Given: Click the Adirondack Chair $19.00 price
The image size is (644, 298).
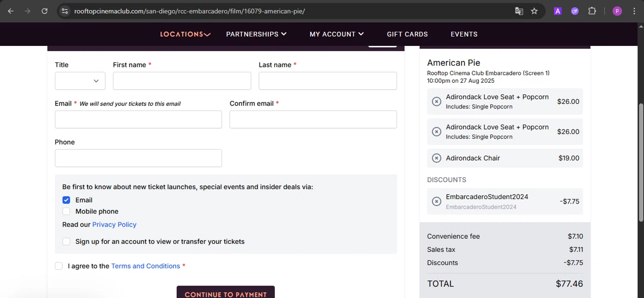Looking at the screenshot, I should [569, 158].
